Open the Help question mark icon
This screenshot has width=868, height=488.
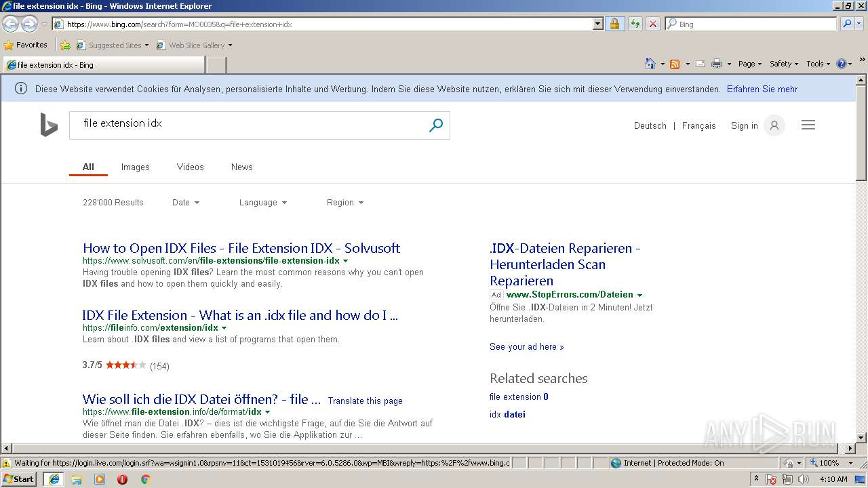pos(842,64)
